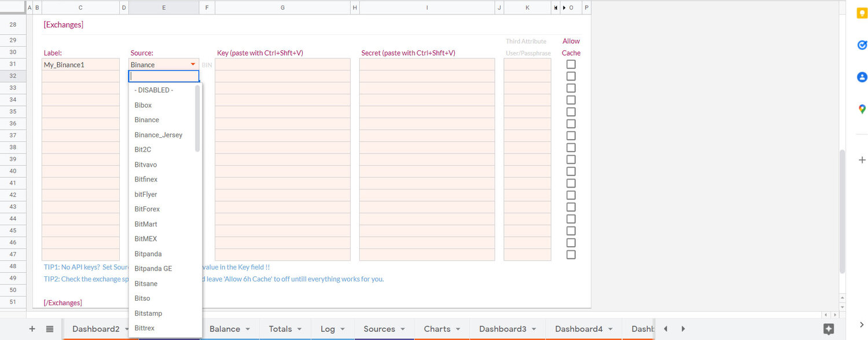Switch to Balance sheet tab
The width and height of the screenshot is (868, 340).
(x=225, y=329)
